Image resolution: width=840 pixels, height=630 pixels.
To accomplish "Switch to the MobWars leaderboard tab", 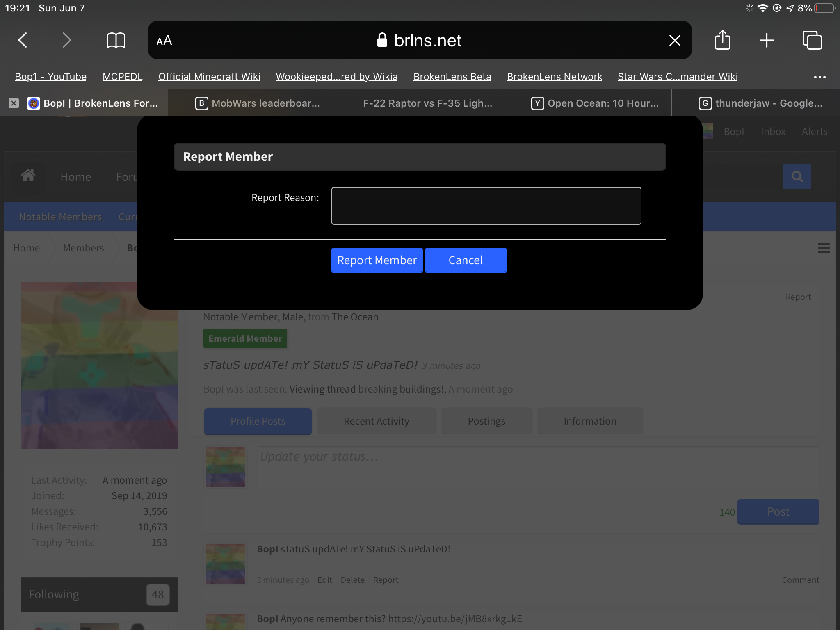I will 257,103.
